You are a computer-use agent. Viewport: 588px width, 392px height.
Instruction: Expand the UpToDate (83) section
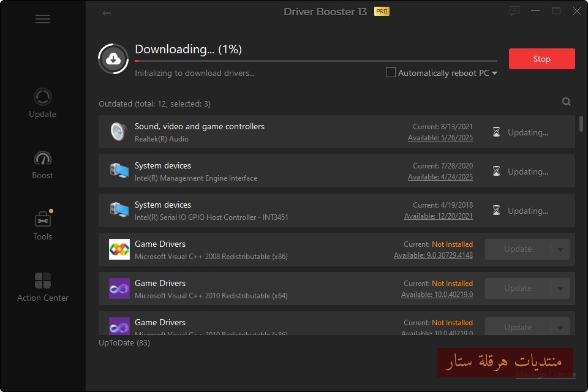[124, 343]
